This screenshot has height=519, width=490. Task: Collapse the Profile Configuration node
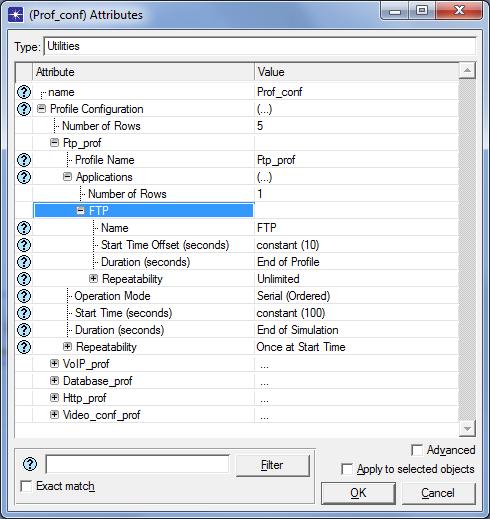tap(41, 109)
